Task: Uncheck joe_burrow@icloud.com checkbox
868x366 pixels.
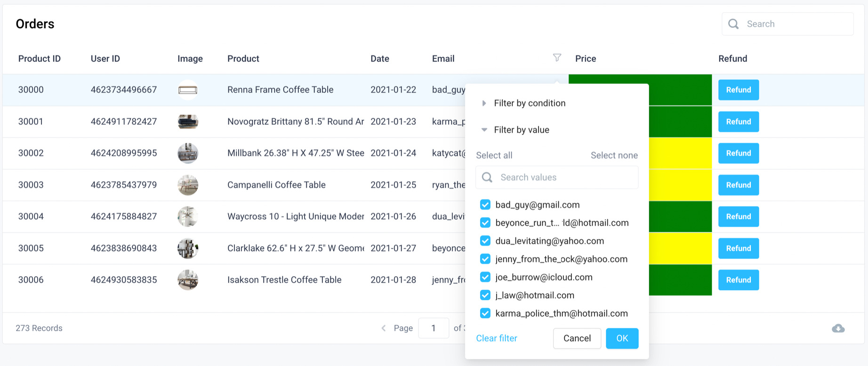Action: click(485, 277)
